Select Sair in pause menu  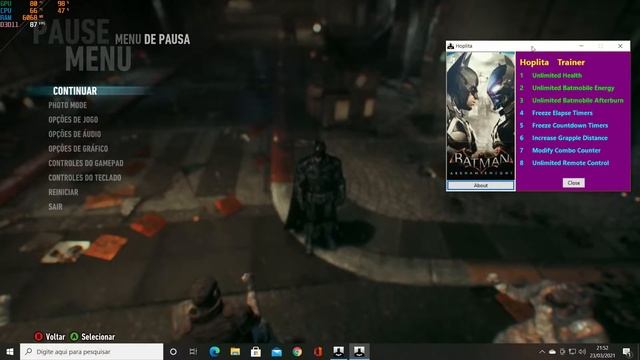[x=56, y=207]
